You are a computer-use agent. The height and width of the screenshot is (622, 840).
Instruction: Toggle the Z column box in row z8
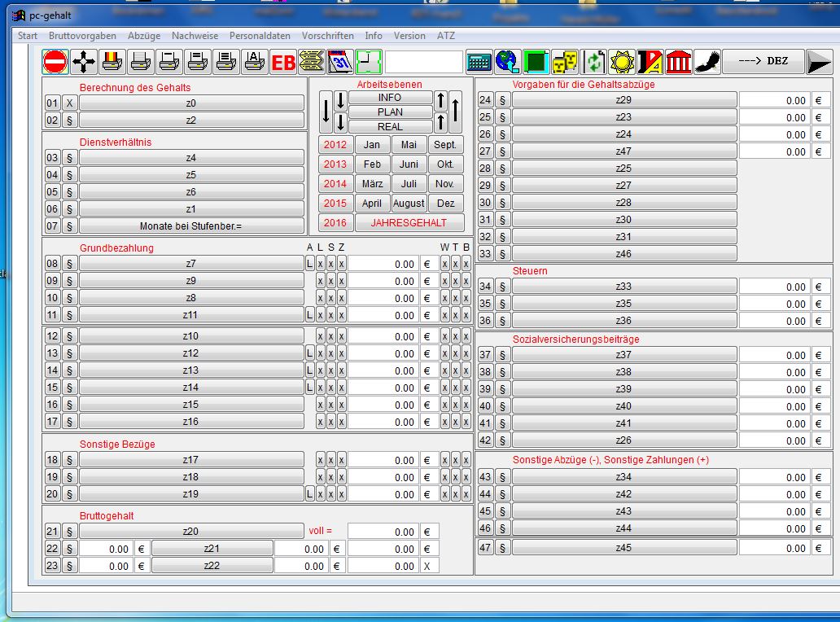click(x=341, y=298)
